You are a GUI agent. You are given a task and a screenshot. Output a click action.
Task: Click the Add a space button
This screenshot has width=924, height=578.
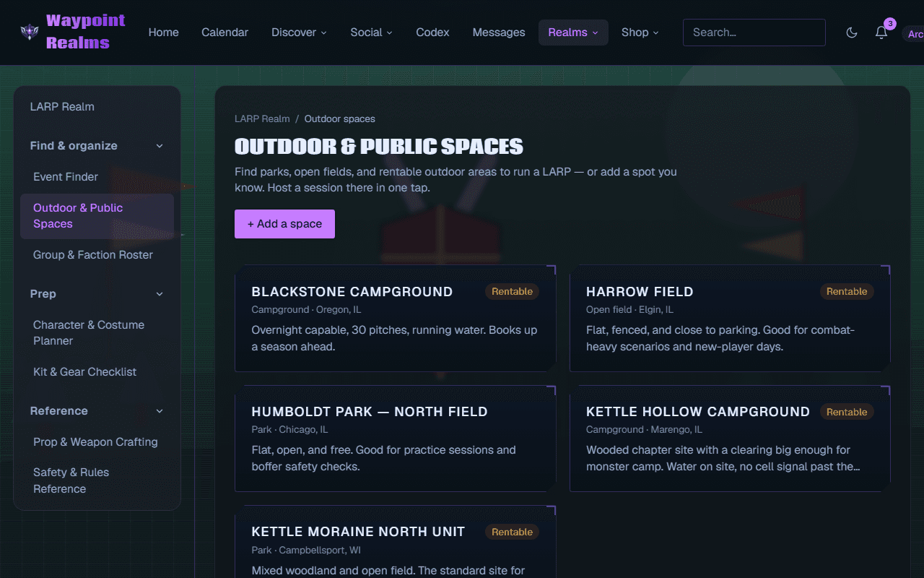(284, 224)
